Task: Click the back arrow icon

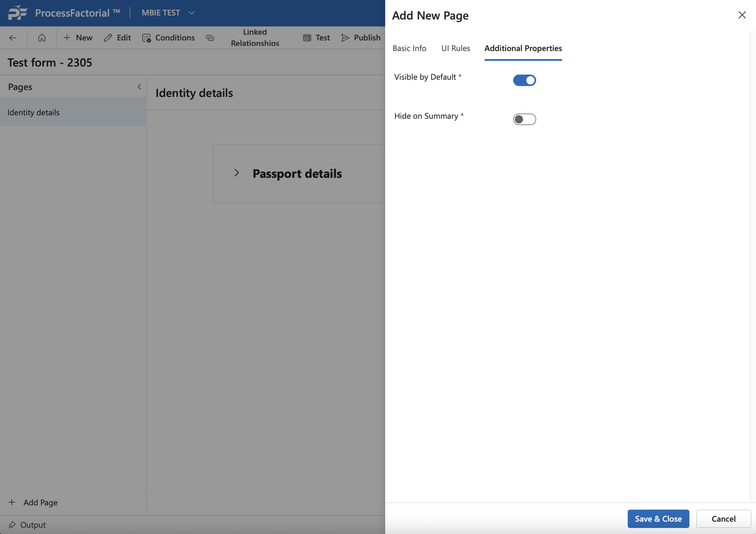Action: [13, 38]
